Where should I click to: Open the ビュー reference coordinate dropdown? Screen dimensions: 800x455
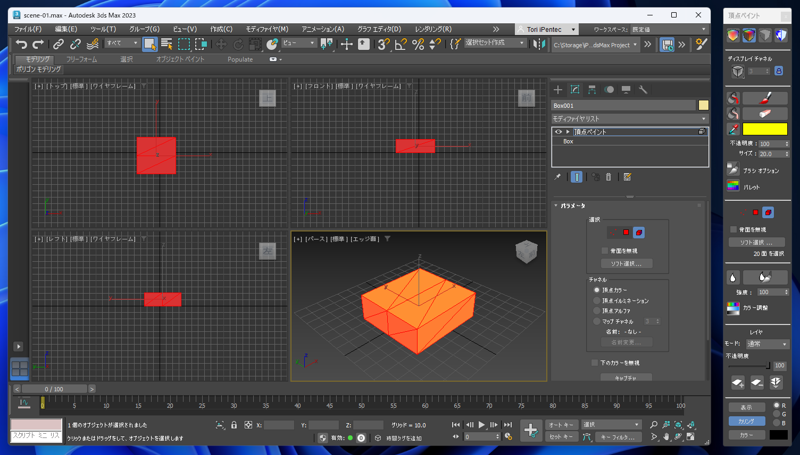(x=298, y=43)
